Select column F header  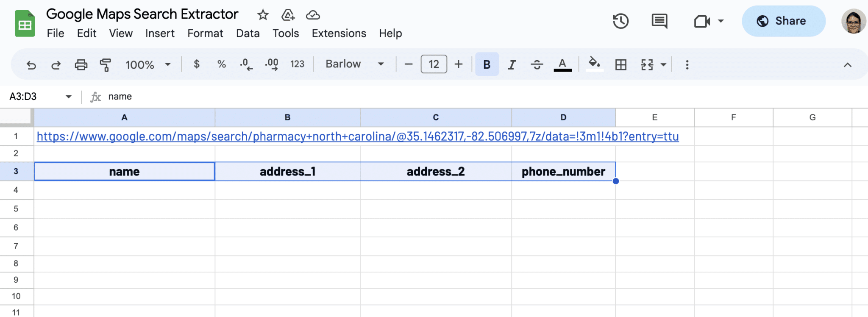[734, 117]
